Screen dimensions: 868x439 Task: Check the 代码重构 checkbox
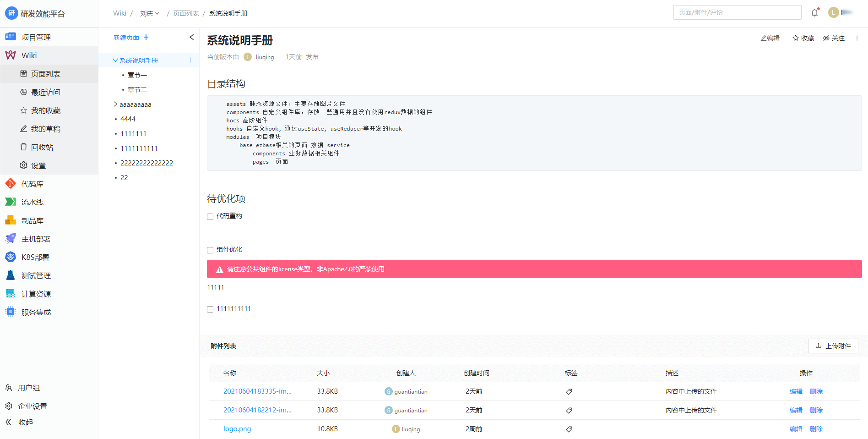tap(210, 217)
